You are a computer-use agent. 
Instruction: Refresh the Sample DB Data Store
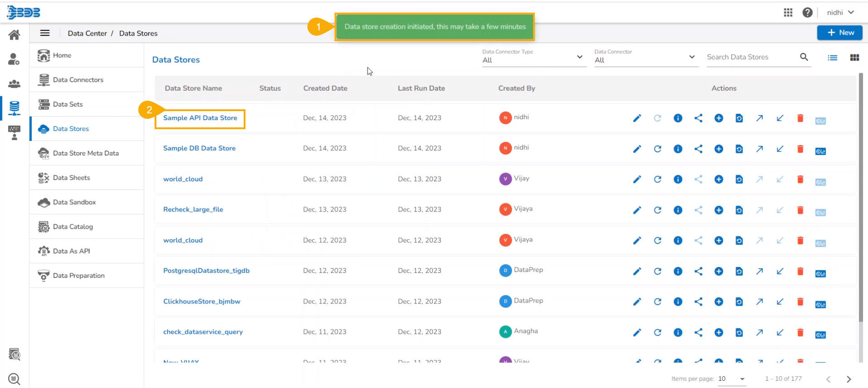[657, 149]
